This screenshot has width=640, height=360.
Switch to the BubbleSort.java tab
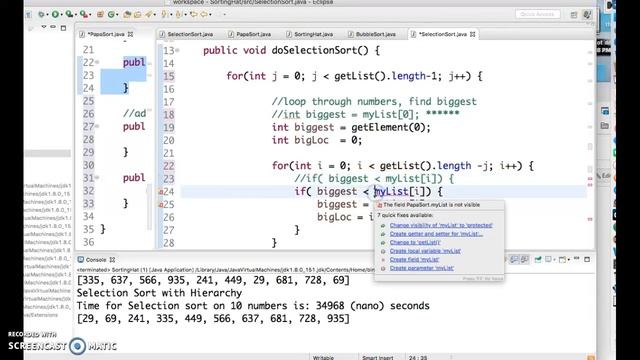[x=372, y=34]
